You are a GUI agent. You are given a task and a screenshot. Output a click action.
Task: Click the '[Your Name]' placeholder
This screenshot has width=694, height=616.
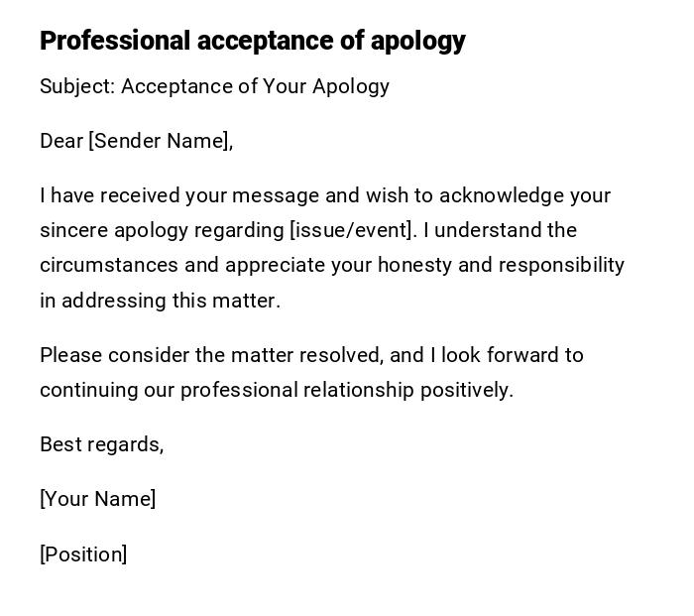97,499
